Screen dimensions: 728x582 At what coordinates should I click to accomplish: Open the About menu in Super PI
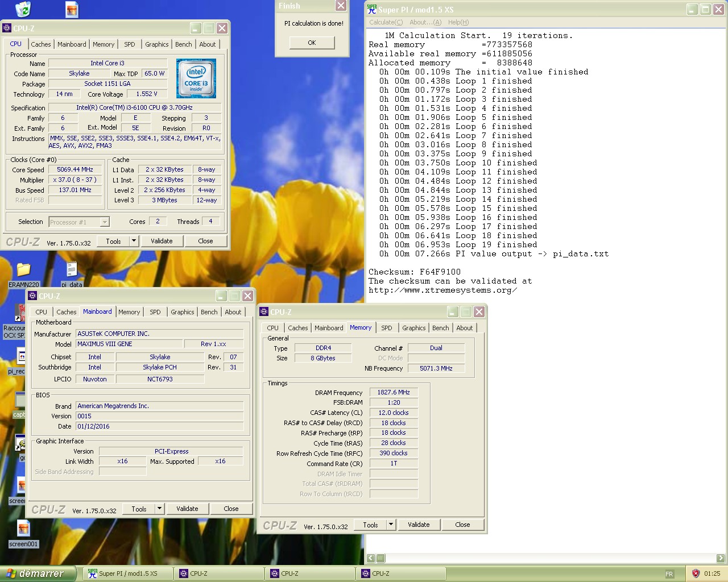click(425, 22)
